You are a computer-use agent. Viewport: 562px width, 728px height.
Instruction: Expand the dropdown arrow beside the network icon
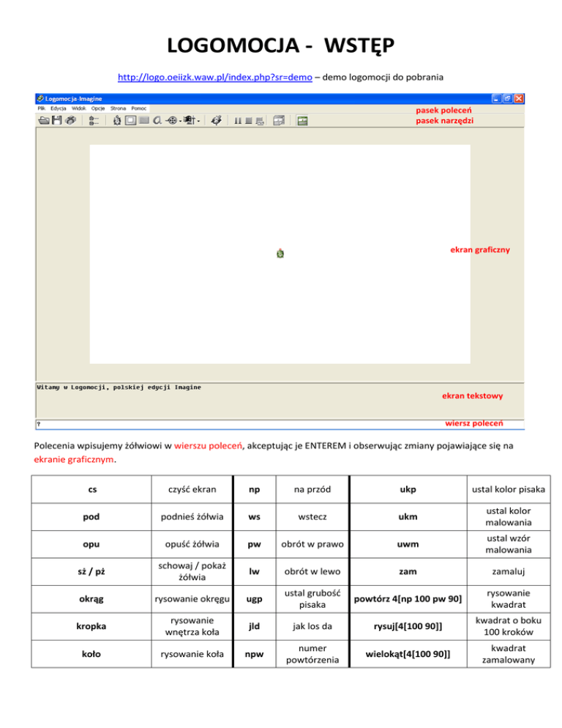pos(199,121)
